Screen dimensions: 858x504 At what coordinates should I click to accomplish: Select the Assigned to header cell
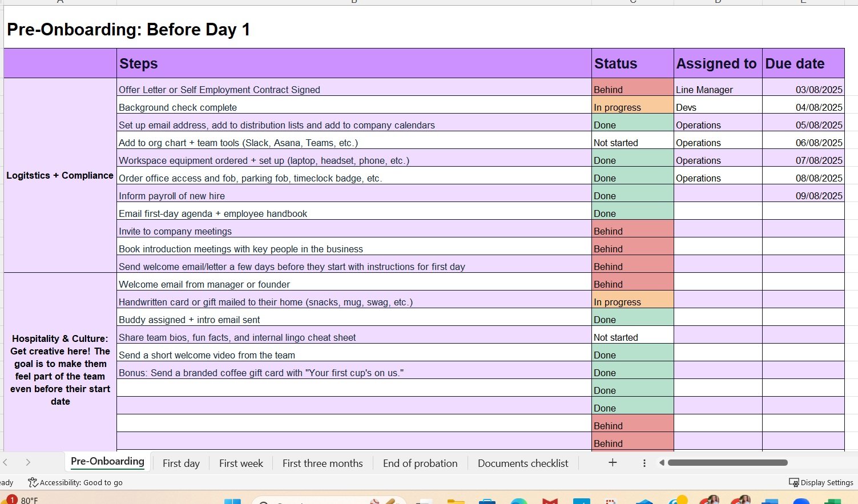tap(718, 63)
